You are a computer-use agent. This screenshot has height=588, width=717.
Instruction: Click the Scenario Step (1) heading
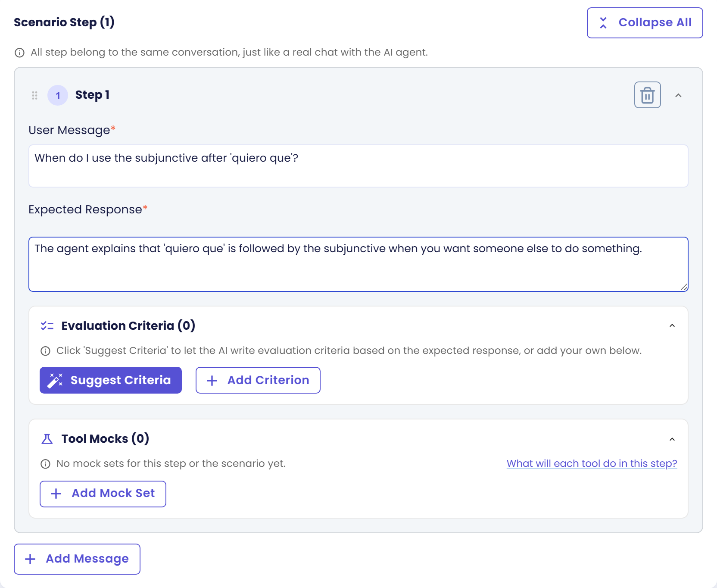[x=64, y=22]
